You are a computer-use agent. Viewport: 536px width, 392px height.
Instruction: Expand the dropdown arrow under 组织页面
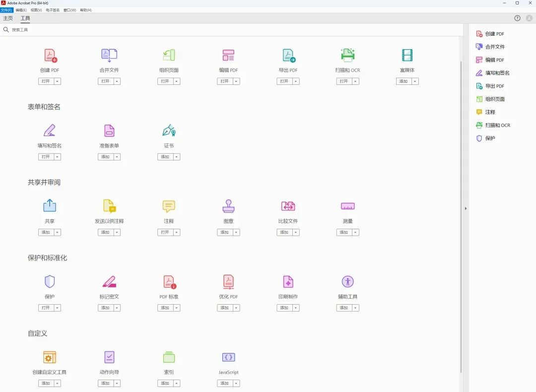pyautogui.click(x=176, y=81)
